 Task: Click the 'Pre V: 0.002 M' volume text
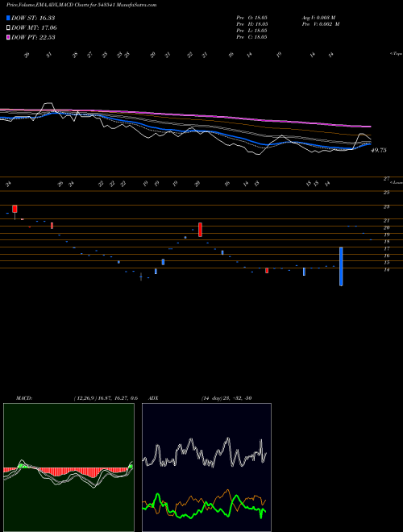coord(322,24)
